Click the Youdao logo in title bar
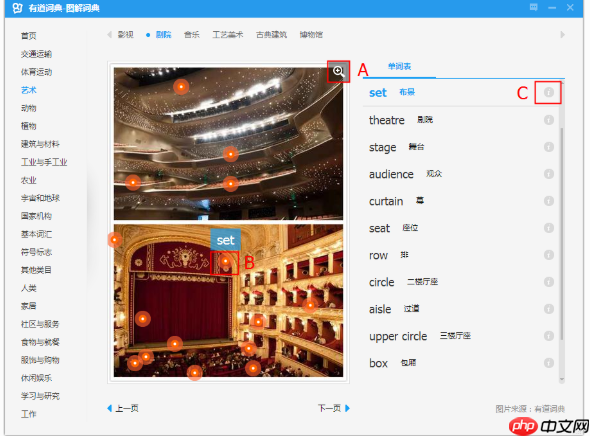Screen dimensions: 590x436 pyautogui.click(x=17, y=8)
